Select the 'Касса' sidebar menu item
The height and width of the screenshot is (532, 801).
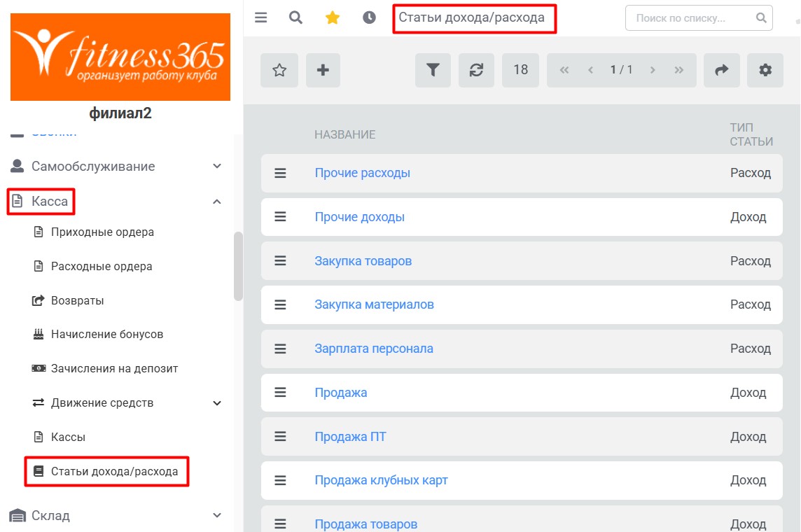pos(50,201)
